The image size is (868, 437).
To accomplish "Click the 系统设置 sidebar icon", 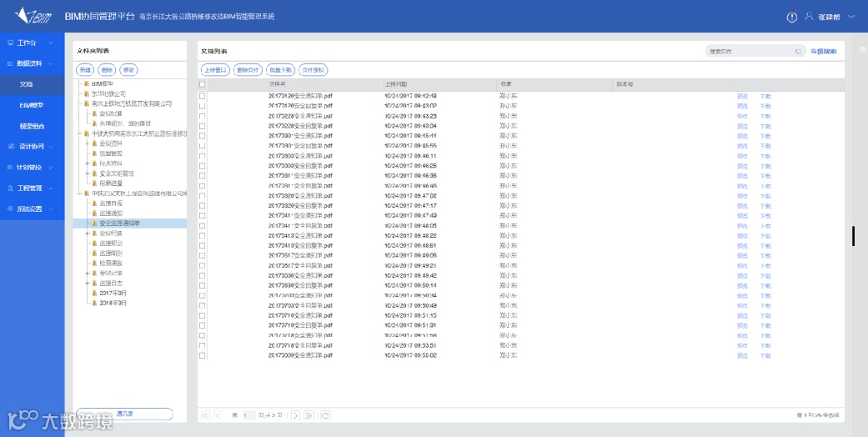I will 10,209.
